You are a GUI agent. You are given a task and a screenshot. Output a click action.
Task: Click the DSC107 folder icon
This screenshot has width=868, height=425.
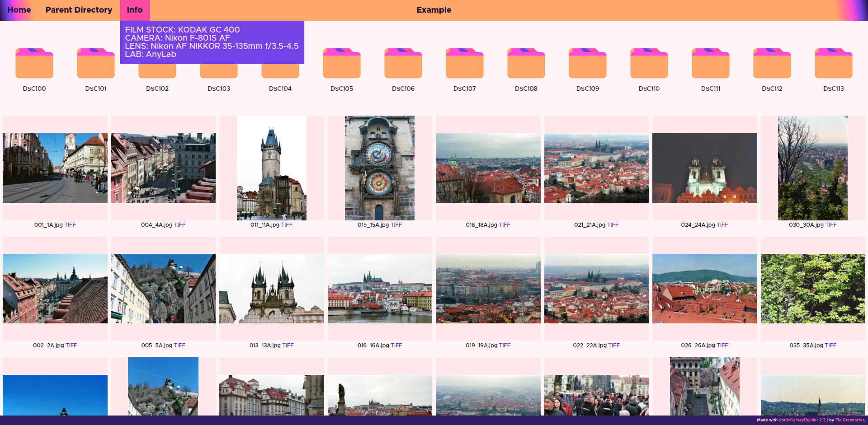click(x=464, y=64)
